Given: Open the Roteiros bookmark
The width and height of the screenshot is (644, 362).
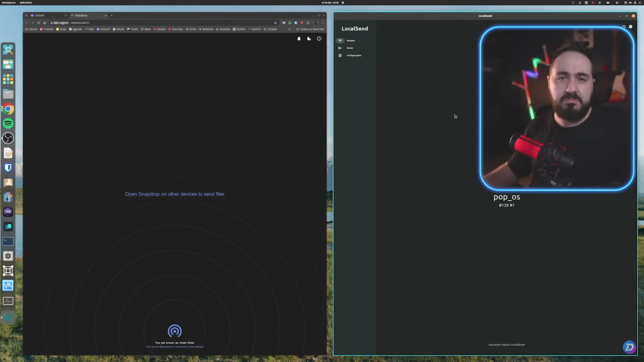Looking at the screenshot, I should tap(206, 29).
